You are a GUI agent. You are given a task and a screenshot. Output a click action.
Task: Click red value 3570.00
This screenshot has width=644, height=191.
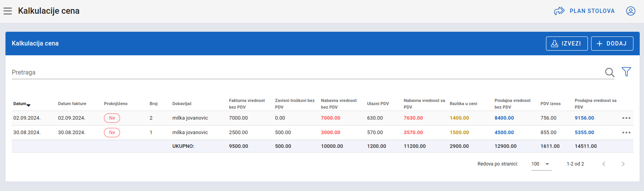pos(413,133)
